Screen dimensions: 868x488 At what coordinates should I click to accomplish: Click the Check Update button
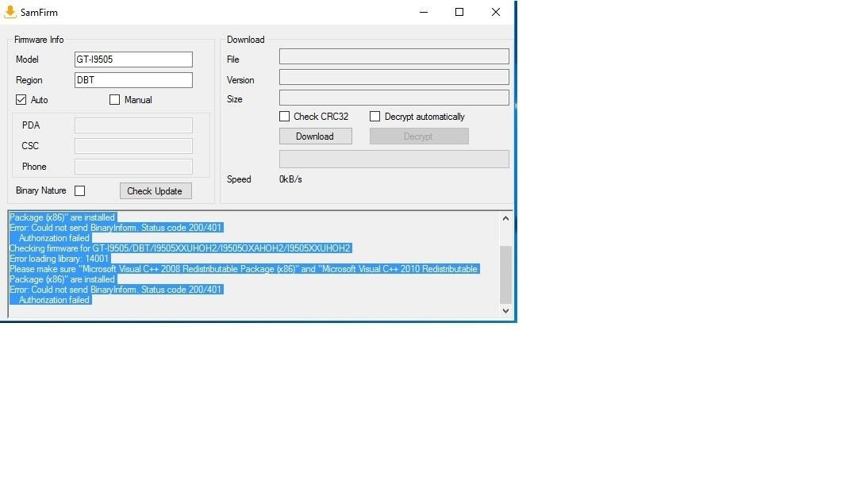tap(156, 191)
